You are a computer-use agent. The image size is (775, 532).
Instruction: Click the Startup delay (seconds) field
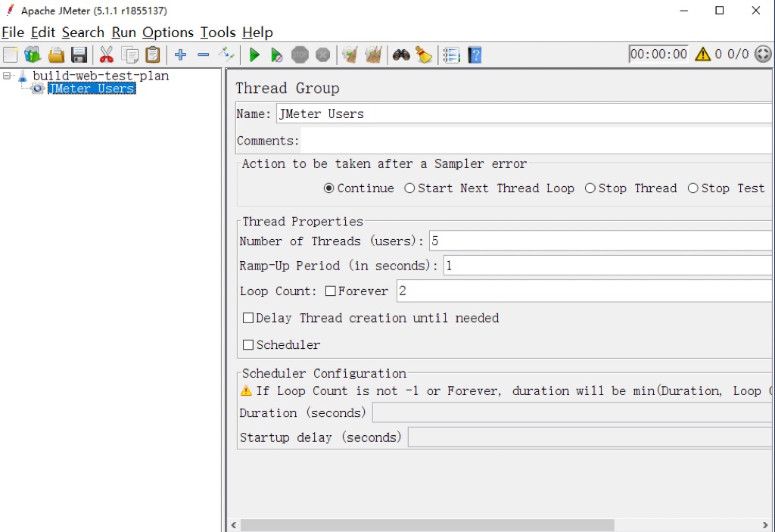coord(590,437)
